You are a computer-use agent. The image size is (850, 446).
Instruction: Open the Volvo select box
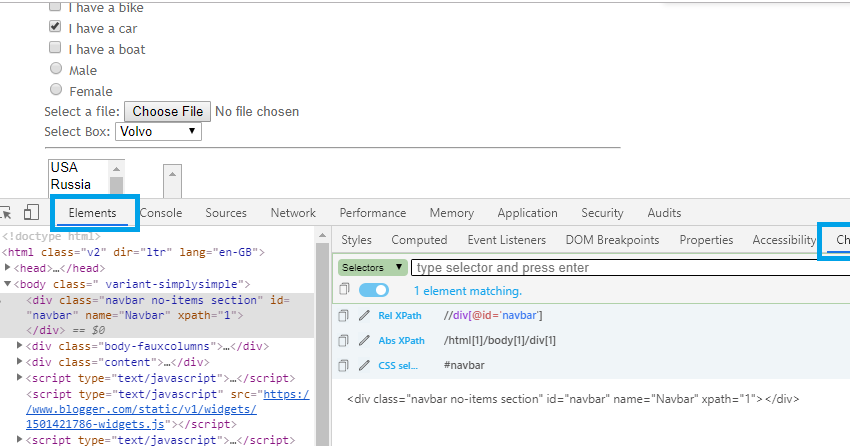coord(158,132)
